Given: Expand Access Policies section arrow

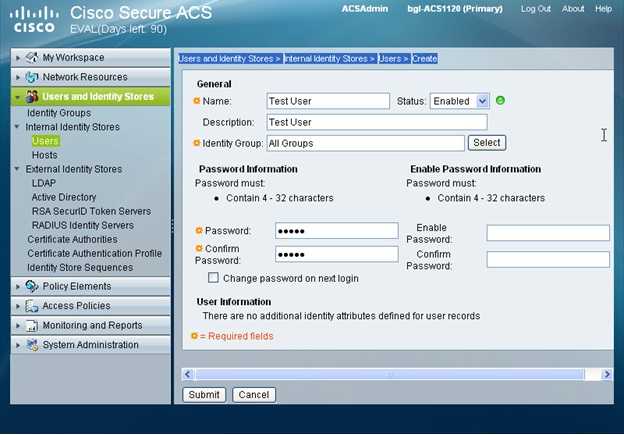Looking at the screenshot, I should pos(18,306).
